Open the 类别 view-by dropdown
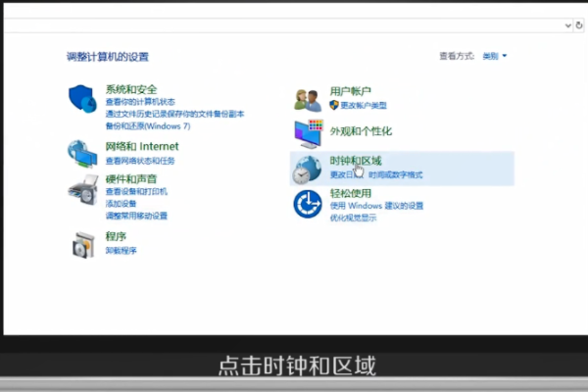Screen dimensions: 588x392 pyautogui.click(x=494, y=56)
